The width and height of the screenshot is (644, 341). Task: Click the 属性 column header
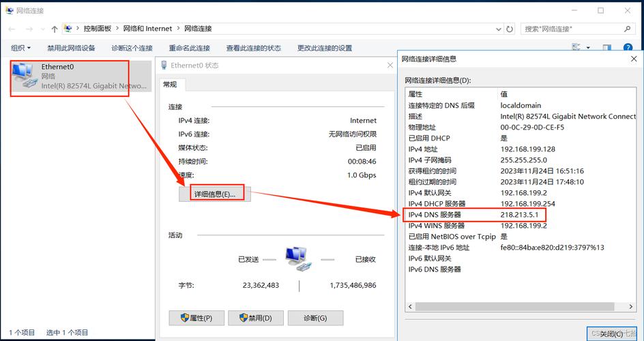point(452,94)
